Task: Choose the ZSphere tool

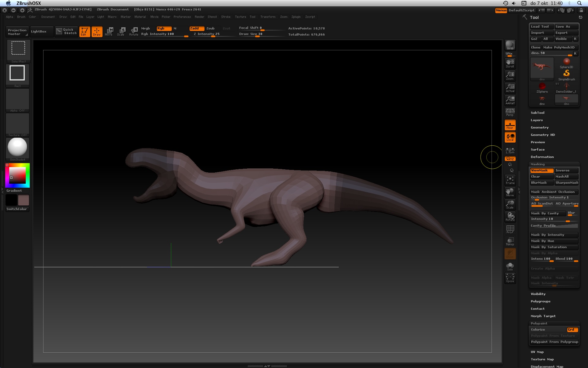Action: pyautogui.click(x=542, y=88)
